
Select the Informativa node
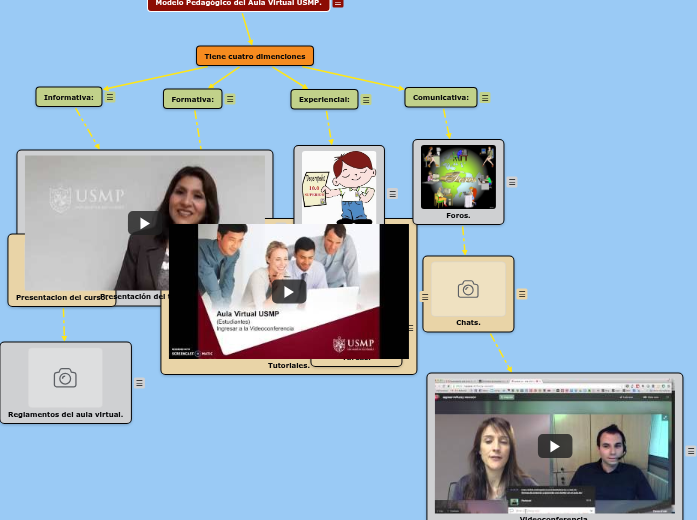point(69,97)
